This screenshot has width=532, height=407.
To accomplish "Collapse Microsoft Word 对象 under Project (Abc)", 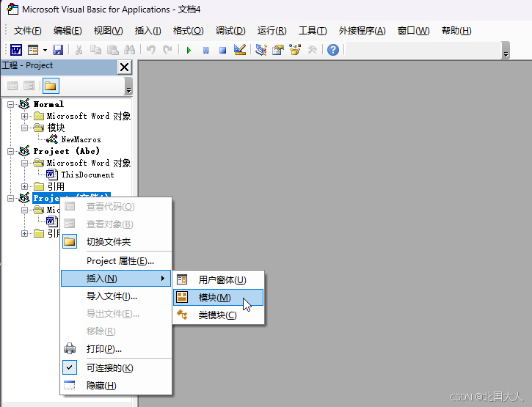I will tap(24, 163).
